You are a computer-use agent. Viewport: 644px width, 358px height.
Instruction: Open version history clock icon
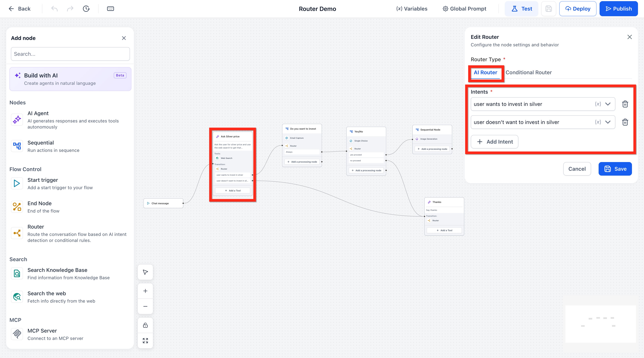[86, 9]
